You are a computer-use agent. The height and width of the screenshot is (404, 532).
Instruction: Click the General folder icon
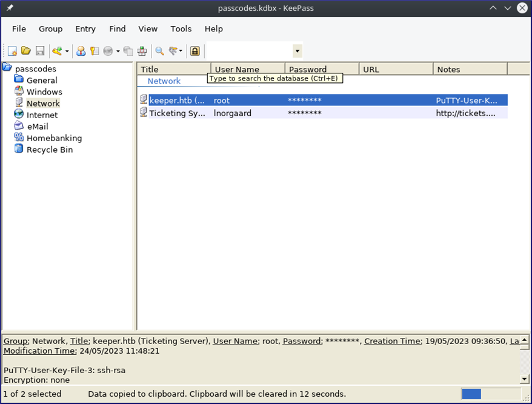click(19, 79)
